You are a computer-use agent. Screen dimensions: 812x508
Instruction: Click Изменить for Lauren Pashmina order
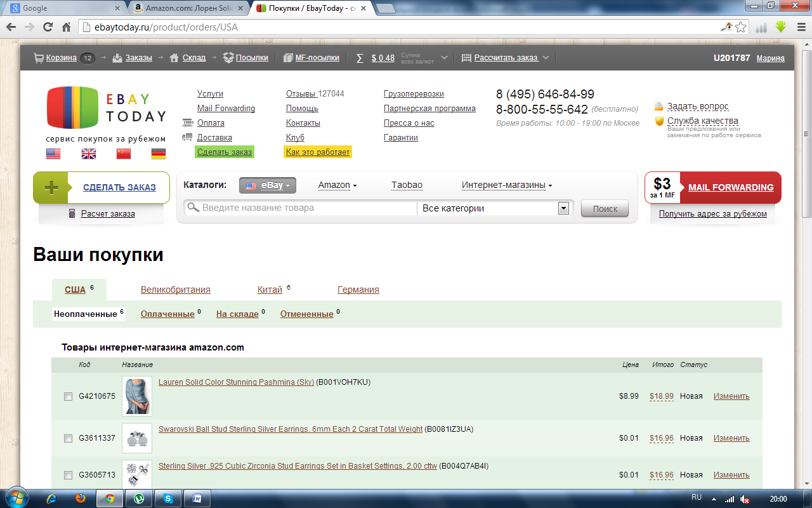click(x=731, y=396)
